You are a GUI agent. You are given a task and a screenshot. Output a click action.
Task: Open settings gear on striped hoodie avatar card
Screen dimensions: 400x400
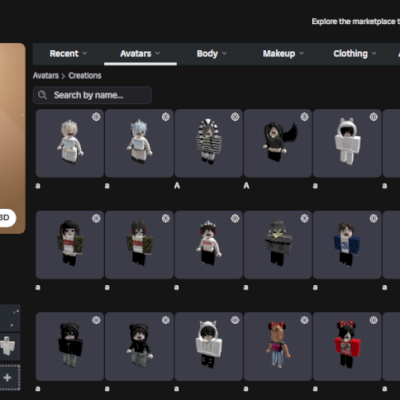235,117
